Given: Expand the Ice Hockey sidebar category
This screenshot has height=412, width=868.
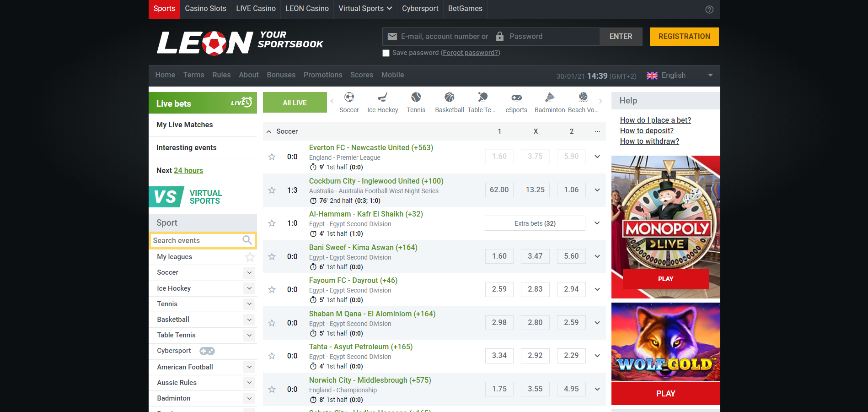Looking at the screenshot, I should [x=249, y=288].
